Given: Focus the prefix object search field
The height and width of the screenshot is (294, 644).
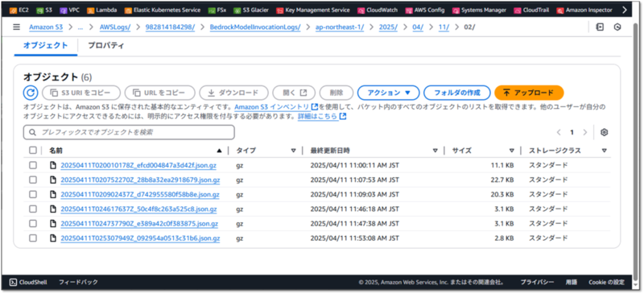Looking at the screenshot, I should 129,132.
